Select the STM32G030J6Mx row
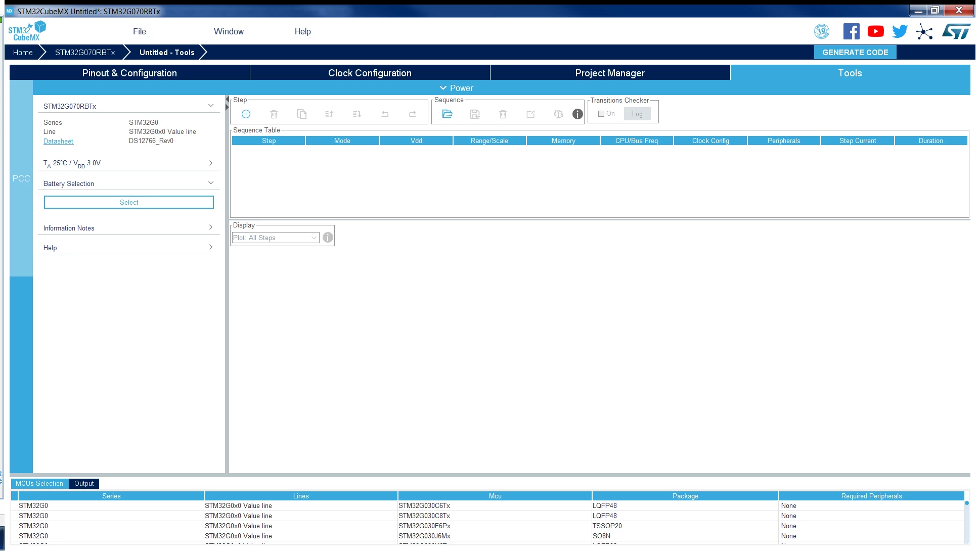This screenshot has width=980, height=555. coord(488,536)
